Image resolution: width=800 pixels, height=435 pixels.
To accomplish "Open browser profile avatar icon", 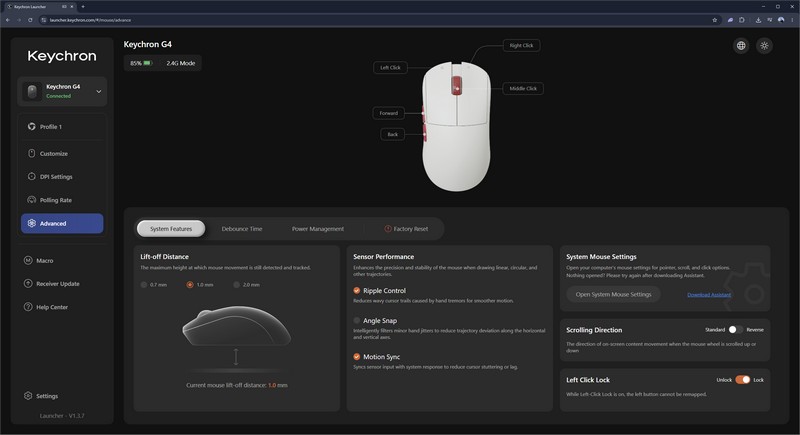I will click(x=781, y=20).
